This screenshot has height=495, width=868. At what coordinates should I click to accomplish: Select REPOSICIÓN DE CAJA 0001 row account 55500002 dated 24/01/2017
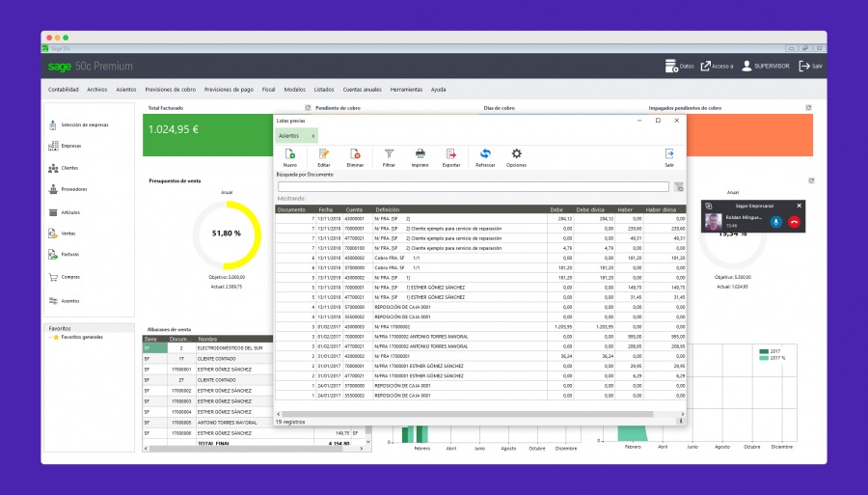point(480,396)
